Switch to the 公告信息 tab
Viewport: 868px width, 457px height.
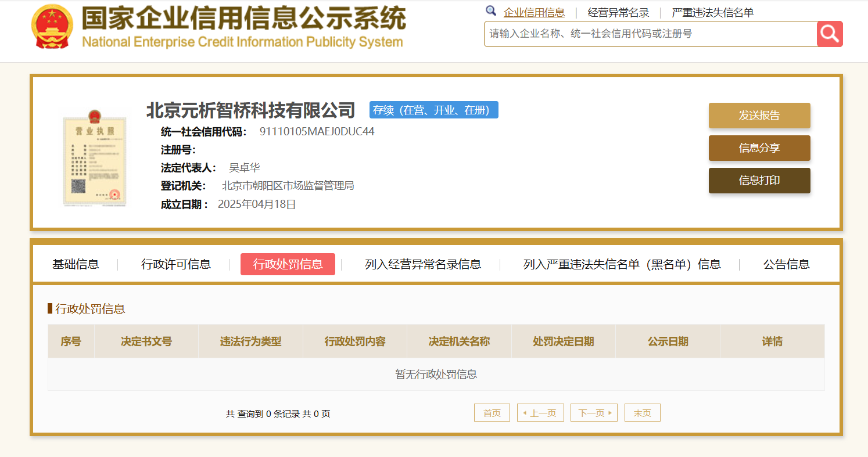pos(786,264)
